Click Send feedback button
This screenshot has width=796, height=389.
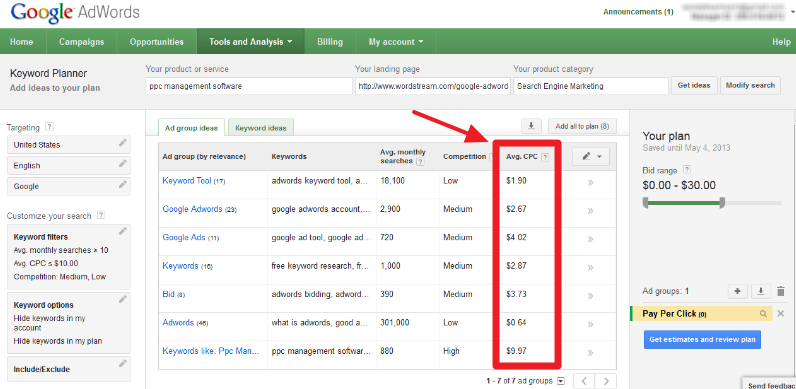click(x=770, y=384)
